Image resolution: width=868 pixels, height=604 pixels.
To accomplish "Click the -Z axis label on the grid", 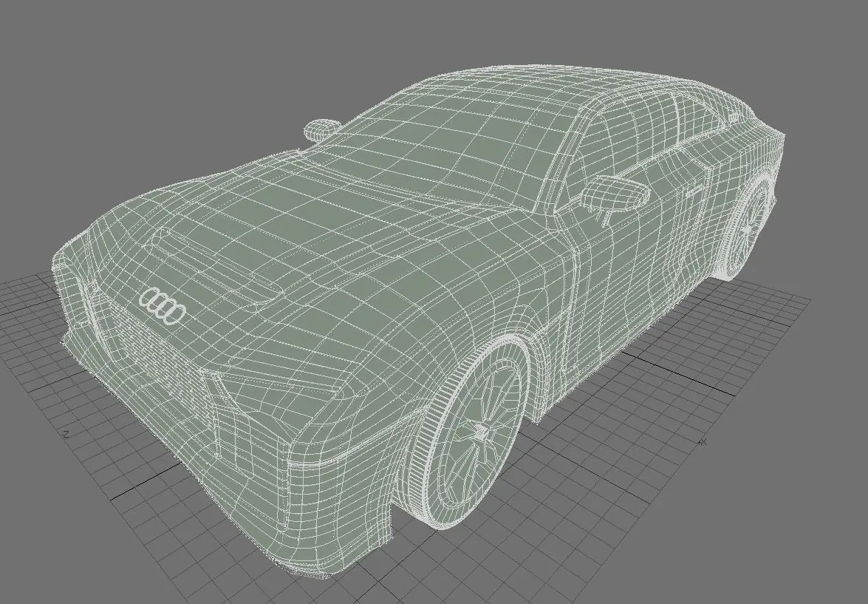I will tap(65, 434).
